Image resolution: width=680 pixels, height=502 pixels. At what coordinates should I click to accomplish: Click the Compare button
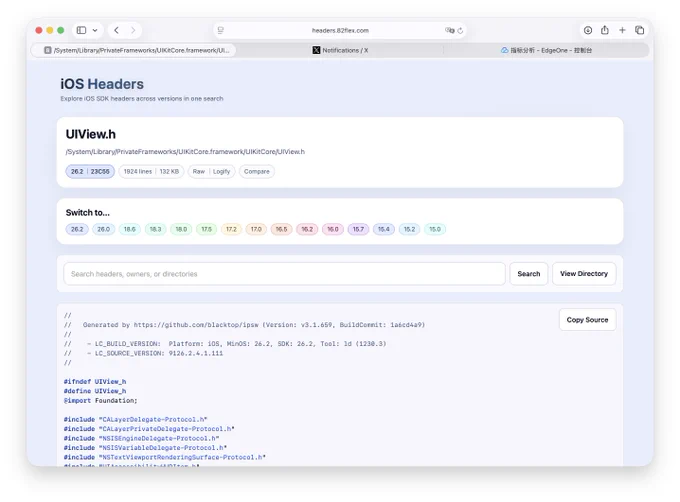[257, 171]
